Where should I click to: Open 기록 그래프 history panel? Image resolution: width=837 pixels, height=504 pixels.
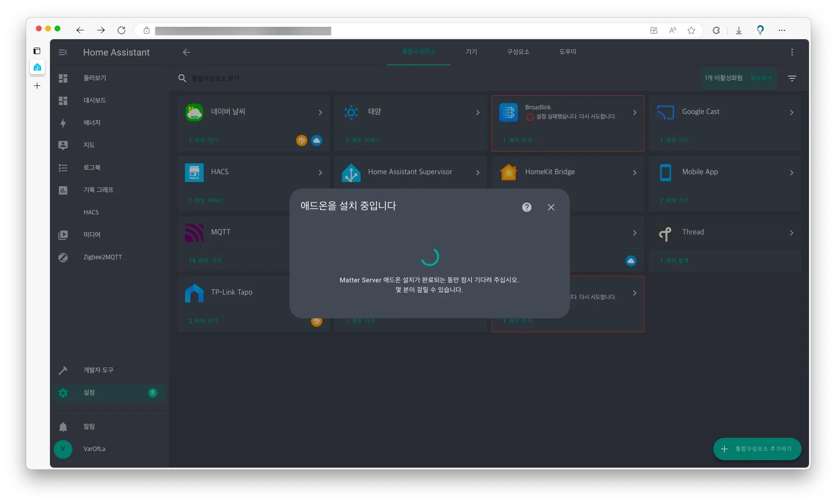click(x=110, y=190)
